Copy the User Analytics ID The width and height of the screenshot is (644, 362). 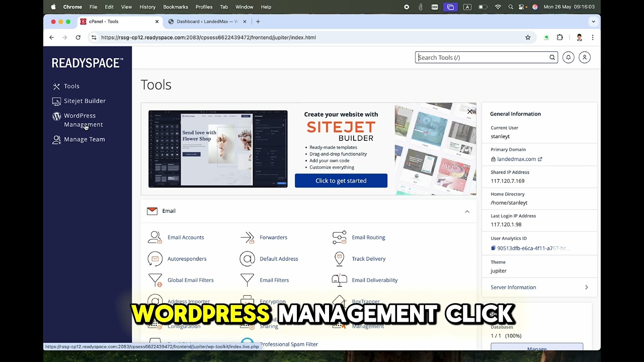[493, 248]
